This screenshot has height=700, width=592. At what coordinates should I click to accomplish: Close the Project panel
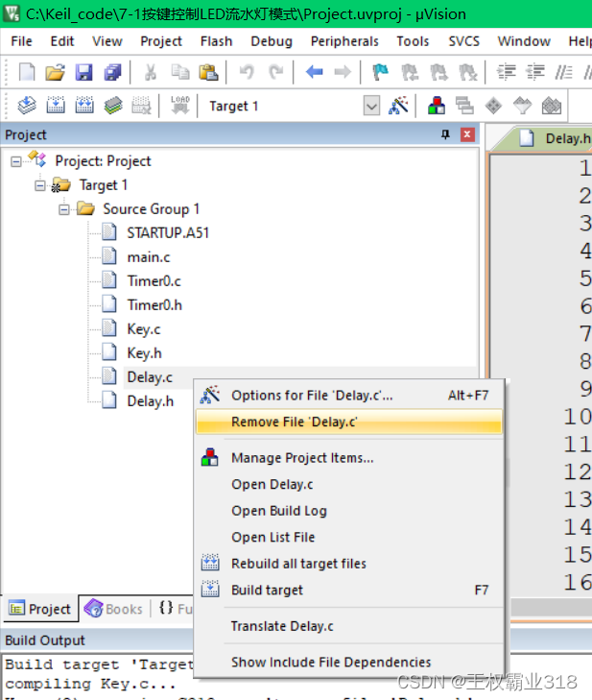pos(467,134)
